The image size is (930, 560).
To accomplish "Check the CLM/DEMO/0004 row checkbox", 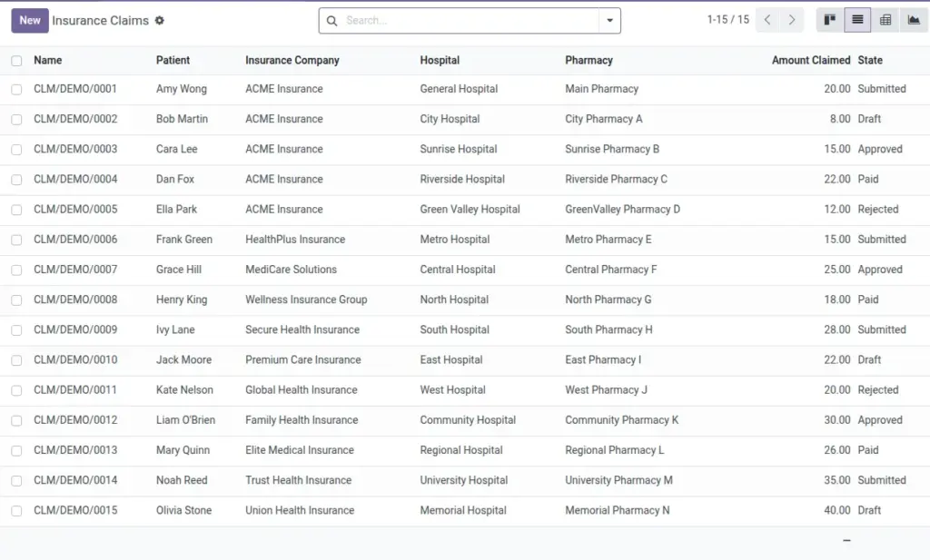I will tap(16, 180).
